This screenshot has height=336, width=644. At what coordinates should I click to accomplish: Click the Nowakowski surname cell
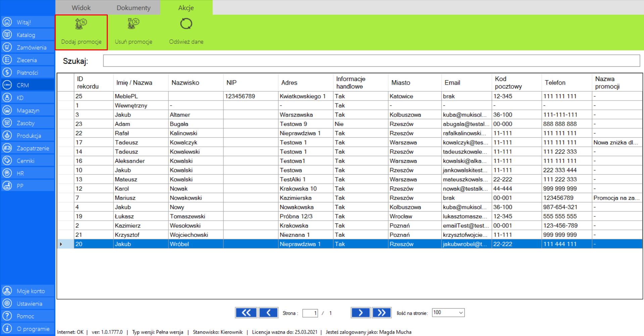click(x=196, y=198)
